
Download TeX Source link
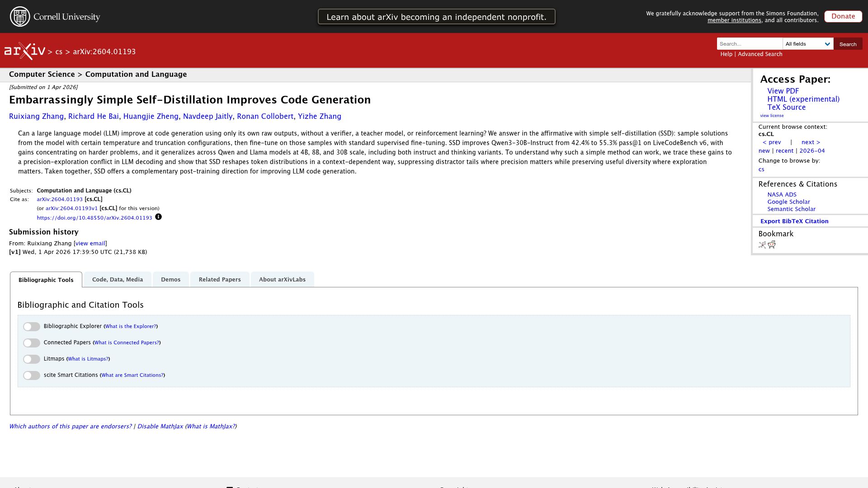point(786,107)
